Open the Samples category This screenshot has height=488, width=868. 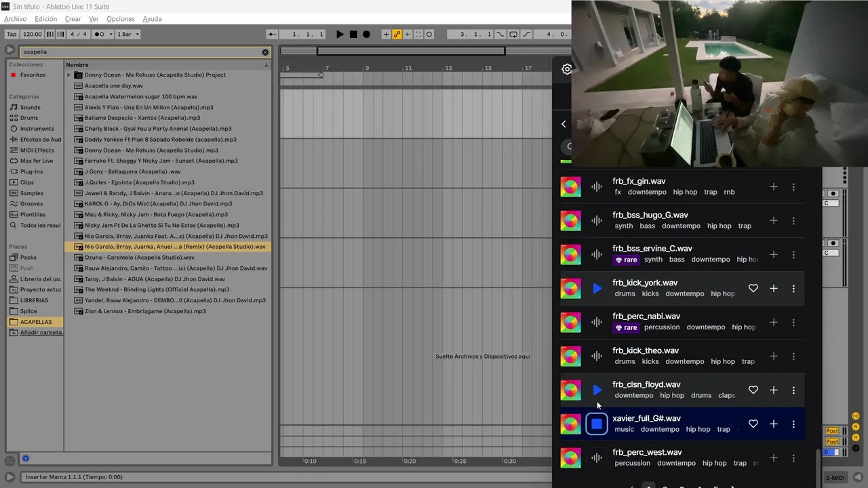pos(31,193)
